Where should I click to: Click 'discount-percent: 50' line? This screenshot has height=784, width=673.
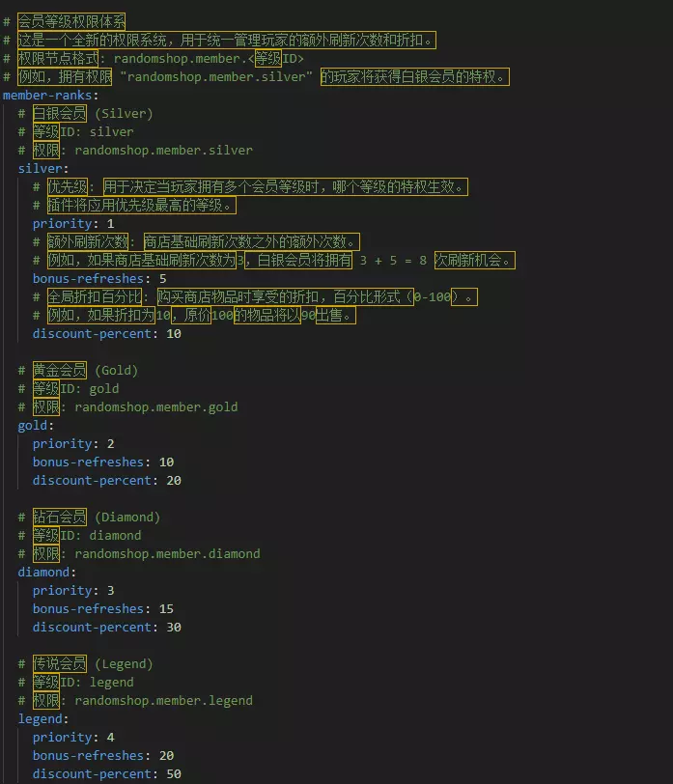[x=106, y=774]
